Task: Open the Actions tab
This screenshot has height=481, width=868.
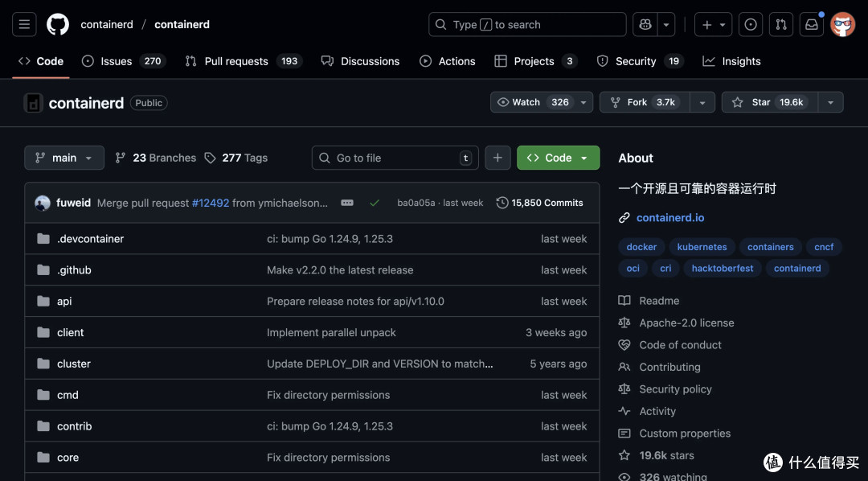Action: [448, 61]
